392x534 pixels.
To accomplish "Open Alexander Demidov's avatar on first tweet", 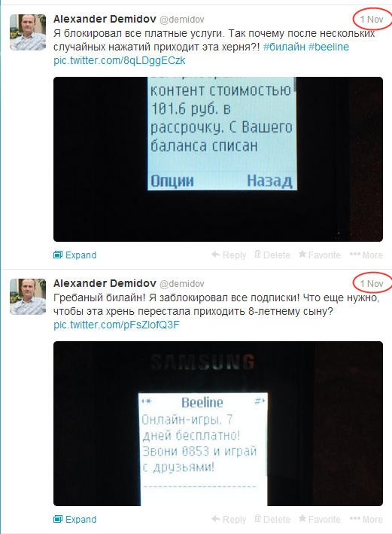I will pyautogui.click(x=28, y=32).
